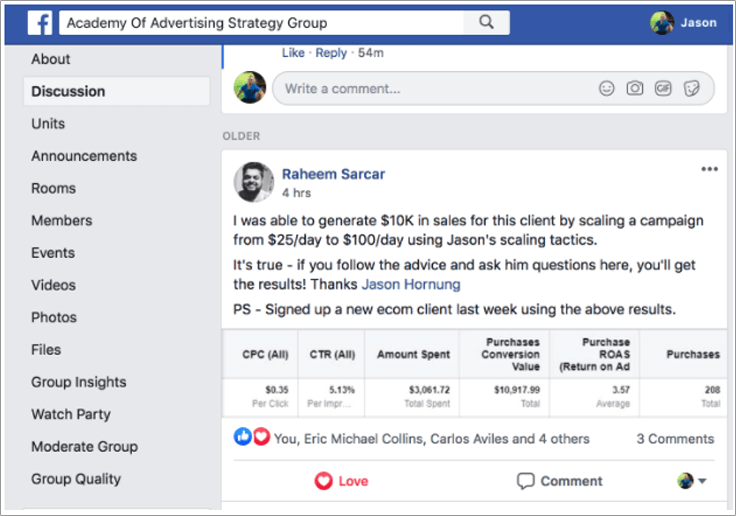Click the Facebook logo icon
Image resolution: width=736 pixels, height=516 pixels.
(x=39, y=23)
